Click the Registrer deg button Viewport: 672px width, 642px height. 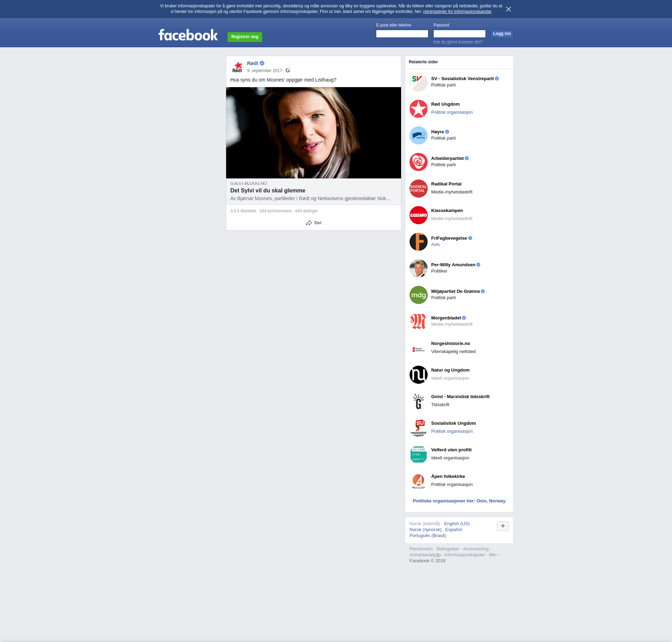coord(245,37)
